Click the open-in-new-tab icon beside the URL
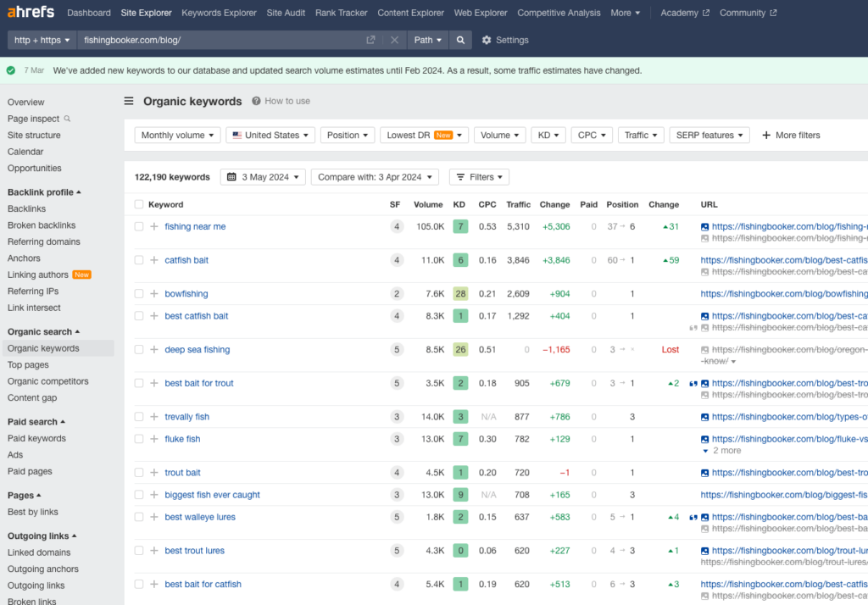This screenshot has height=605, width=868. (370, 39)
